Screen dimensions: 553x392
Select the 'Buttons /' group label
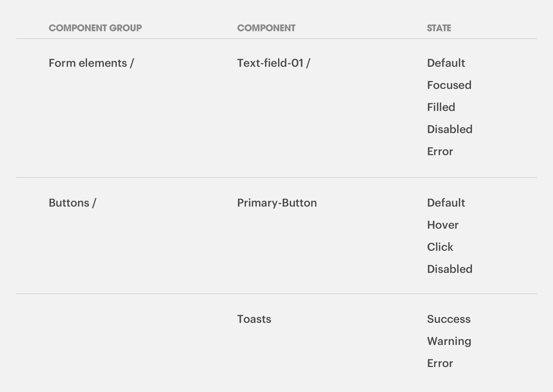[72, 203]
